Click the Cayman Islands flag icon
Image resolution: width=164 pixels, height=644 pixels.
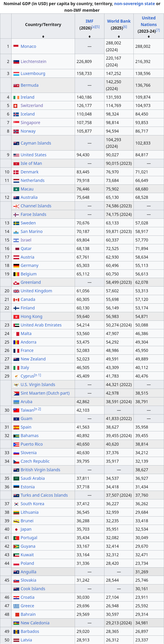click(x=16, y=143)
